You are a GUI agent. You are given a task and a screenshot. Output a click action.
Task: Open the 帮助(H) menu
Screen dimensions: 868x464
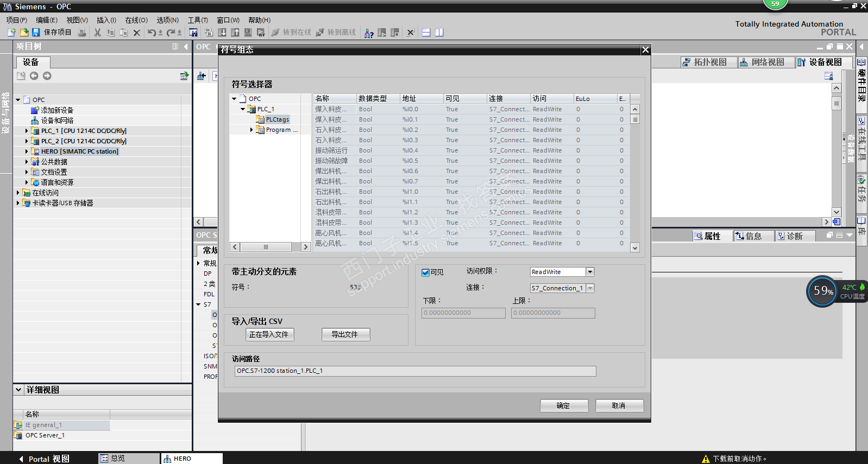(x=260, y=20)
